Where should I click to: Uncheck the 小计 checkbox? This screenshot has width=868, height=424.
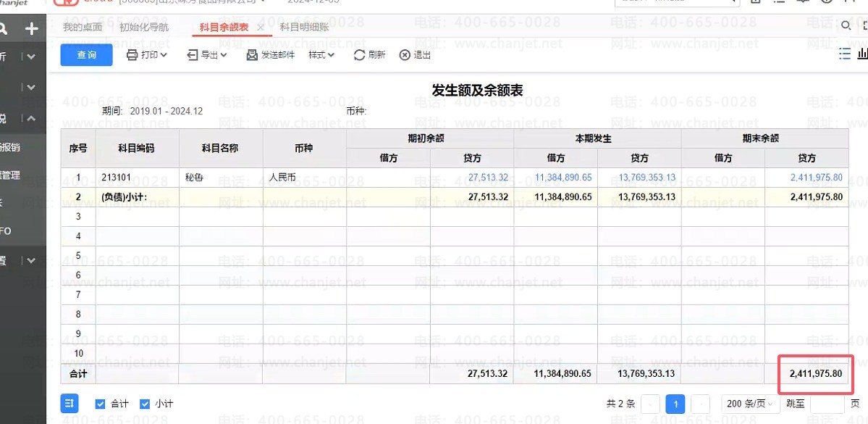145,404
